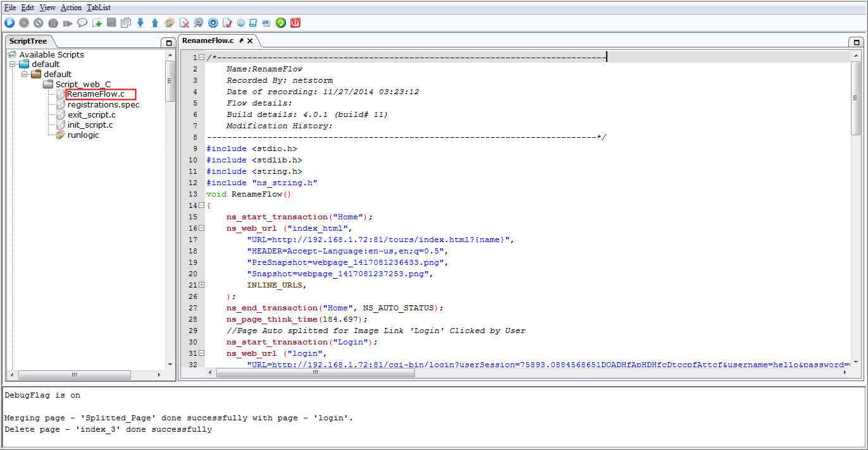Close the RenameFlow.c editor tab

[x=250, y=40]
